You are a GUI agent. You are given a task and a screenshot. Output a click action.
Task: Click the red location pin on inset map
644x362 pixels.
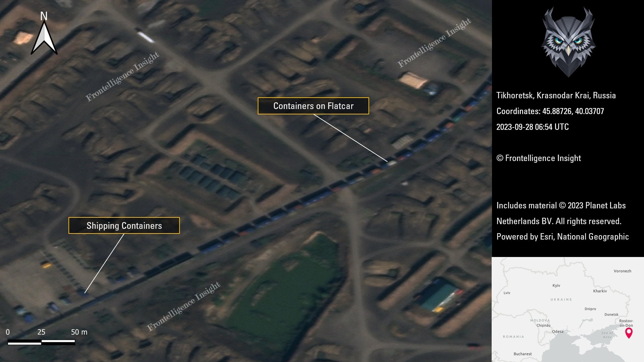629,332
